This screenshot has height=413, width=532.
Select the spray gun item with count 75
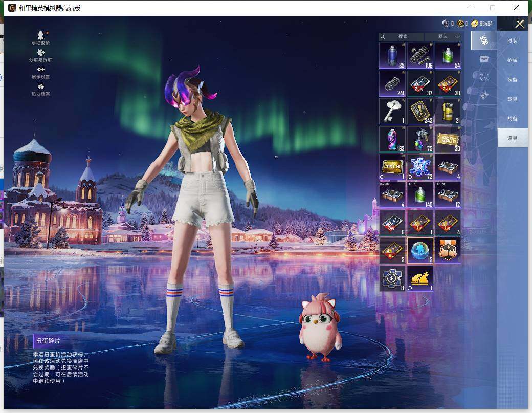(420, 139)
